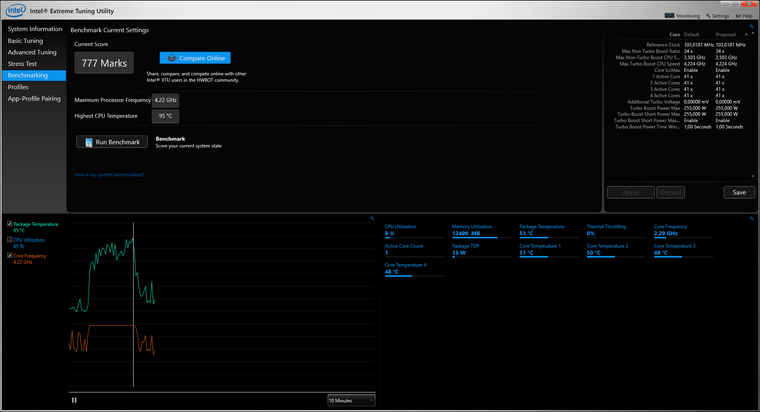The image size is (760, 412).
Task: Select the Core Temperature 3 monitor
Action: tap(683, 250)
